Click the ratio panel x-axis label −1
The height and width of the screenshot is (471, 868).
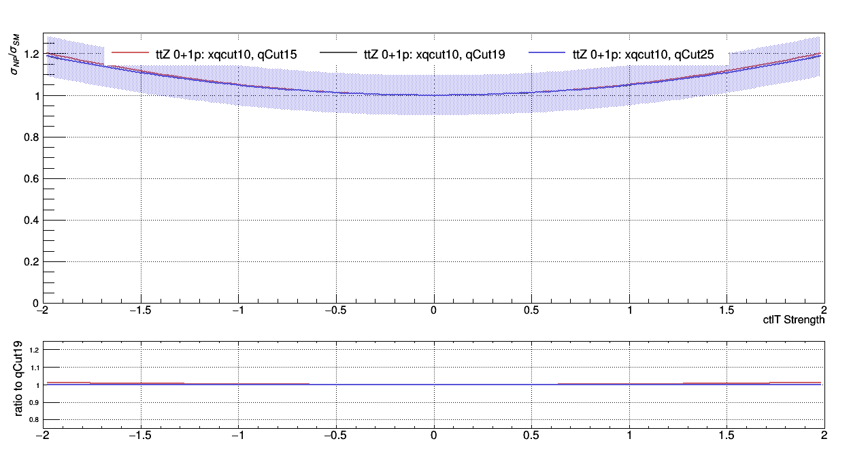pyautogui.click(x=237, y=434)
